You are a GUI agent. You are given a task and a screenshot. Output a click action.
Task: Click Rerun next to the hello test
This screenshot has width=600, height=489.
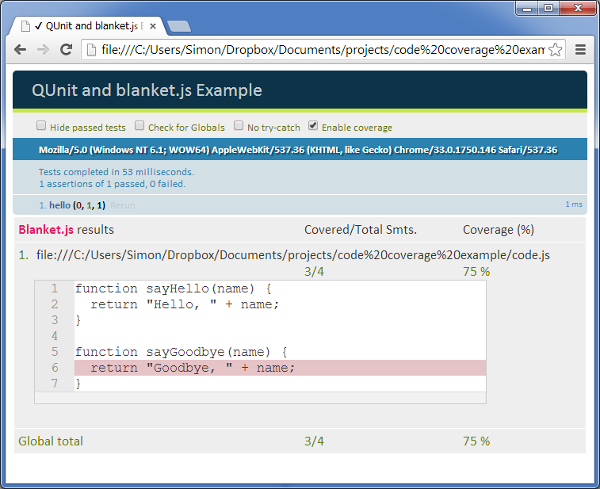122,205
